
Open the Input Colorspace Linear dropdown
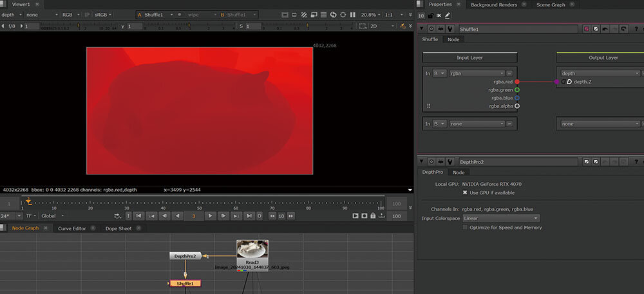501,218
